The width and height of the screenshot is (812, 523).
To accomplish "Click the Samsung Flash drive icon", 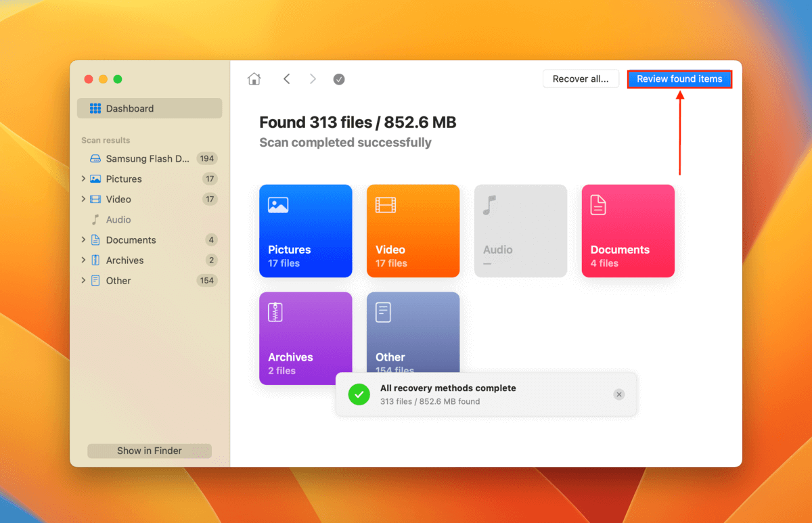I will pyautogui.click(x=95, y=159).
